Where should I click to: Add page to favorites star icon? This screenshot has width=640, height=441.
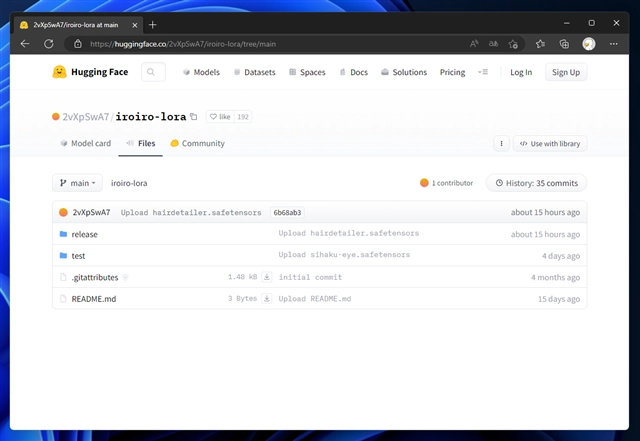[513, 44]
